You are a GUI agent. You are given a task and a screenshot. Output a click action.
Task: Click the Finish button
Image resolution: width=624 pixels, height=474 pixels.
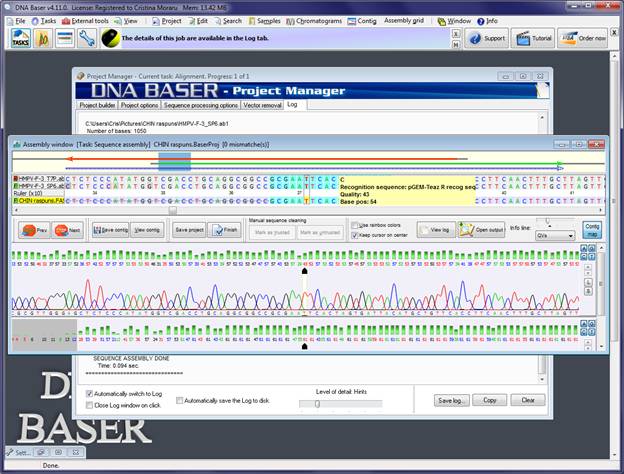tap(224, 230)
